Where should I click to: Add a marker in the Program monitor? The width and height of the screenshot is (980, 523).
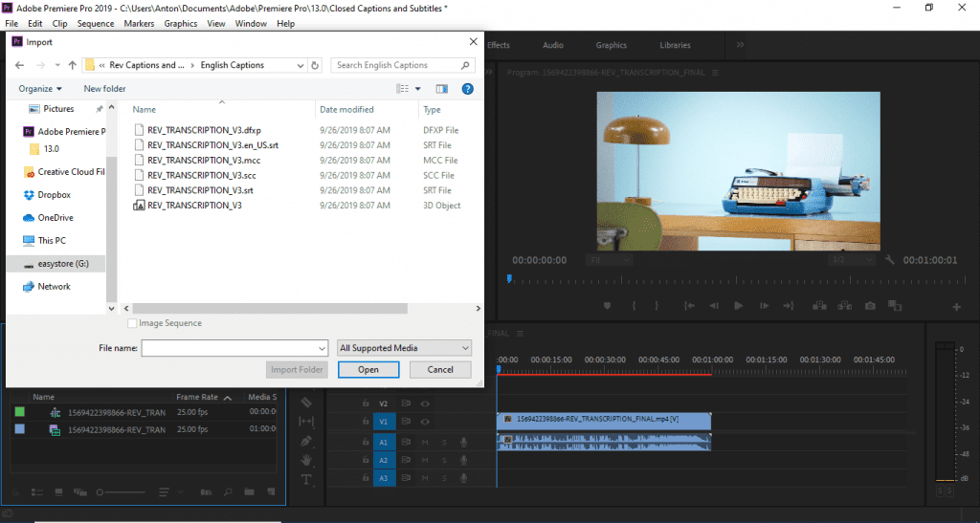coord(607,306)
